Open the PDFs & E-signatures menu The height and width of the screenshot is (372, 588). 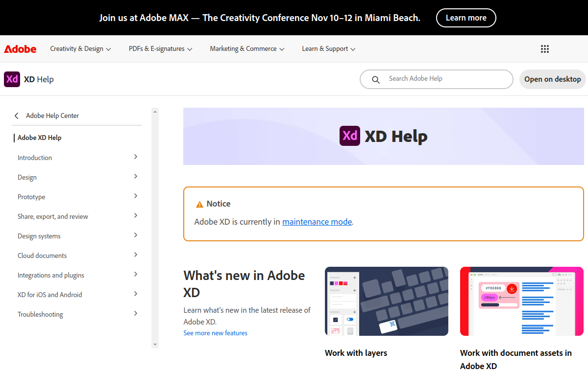tap(160, 49)
